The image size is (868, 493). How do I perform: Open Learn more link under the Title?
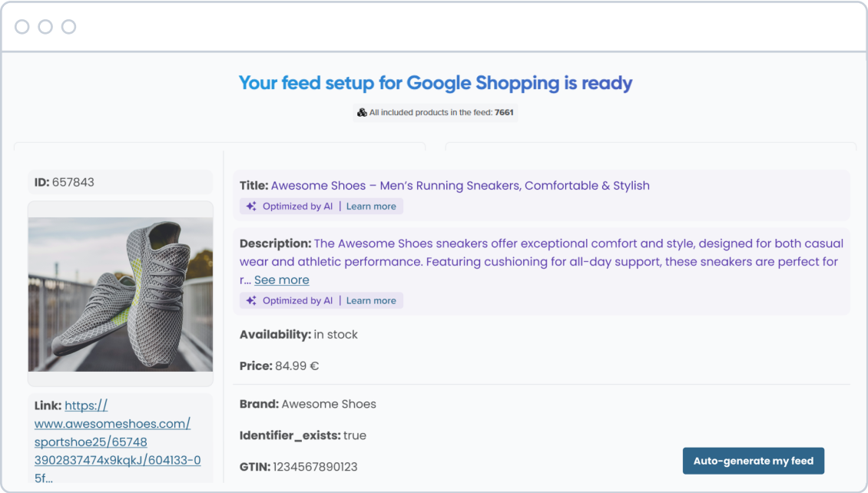coord(371,207)
